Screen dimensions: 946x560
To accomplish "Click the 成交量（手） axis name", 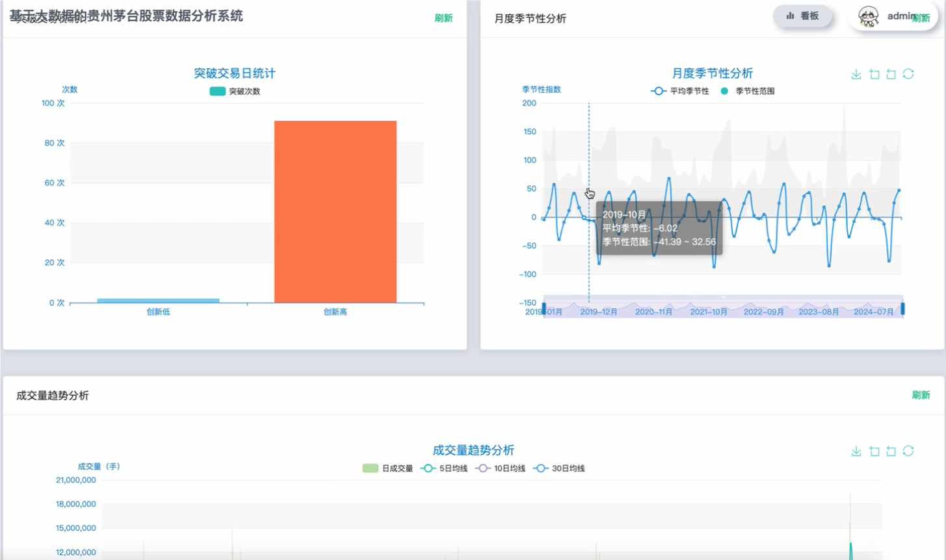I will coord(99,466).
